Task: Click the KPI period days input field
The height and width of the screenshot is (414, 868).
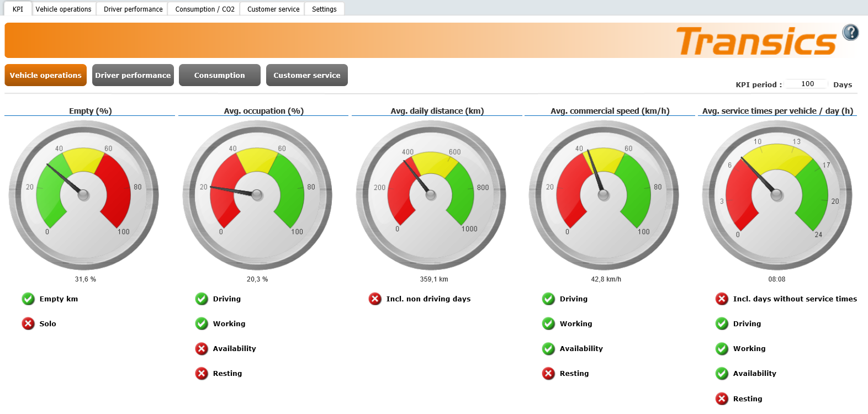Action: click(807, 84)
